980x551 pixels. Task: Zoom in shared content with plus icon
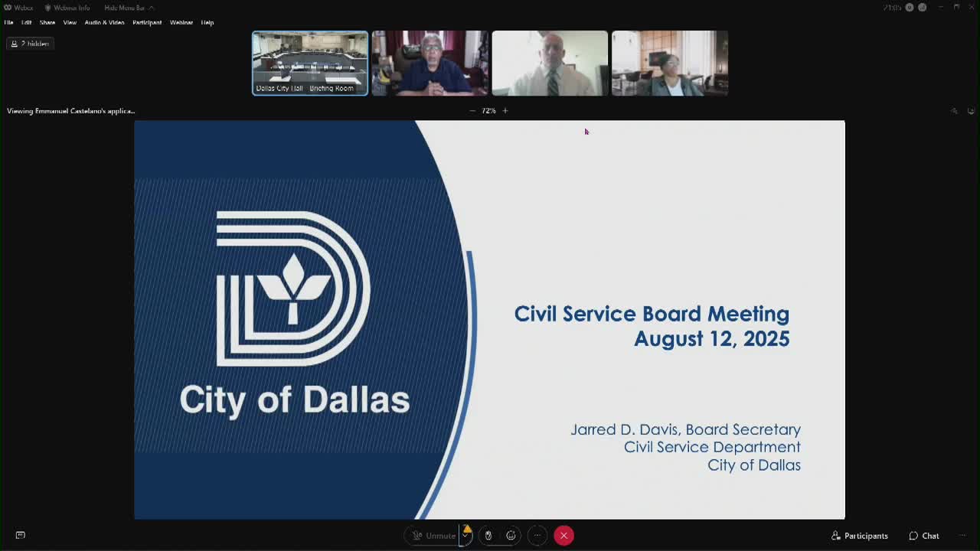tap(505, 111)
